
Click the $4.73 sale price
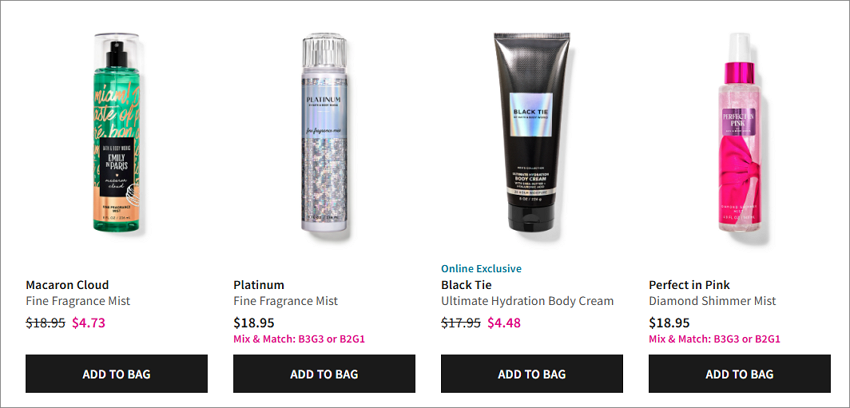[x=89, y=323]
